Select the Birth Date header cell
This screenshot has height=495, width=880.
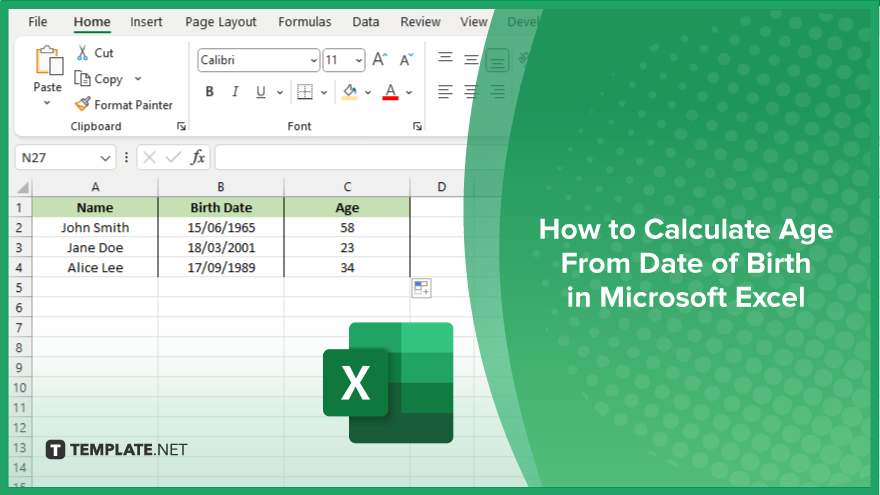221,207
